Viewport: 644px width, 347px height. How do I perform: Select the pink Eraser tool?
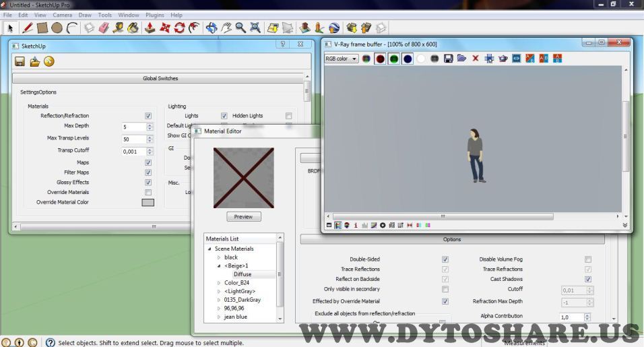pyautogui.click(x=104, y=28)
